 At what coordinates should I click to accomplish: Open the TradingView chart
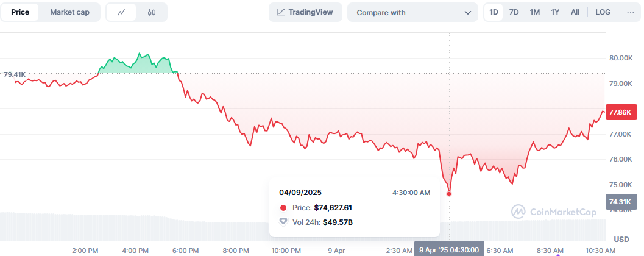pyautogui.click(x=305, y=12)
